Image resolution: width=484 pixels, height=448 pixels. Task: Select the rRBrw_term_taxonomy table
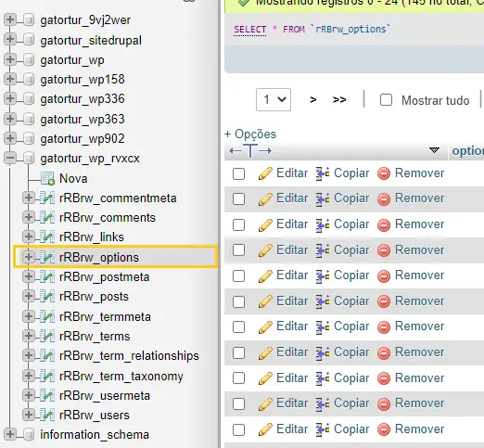[x=121, y=377]
